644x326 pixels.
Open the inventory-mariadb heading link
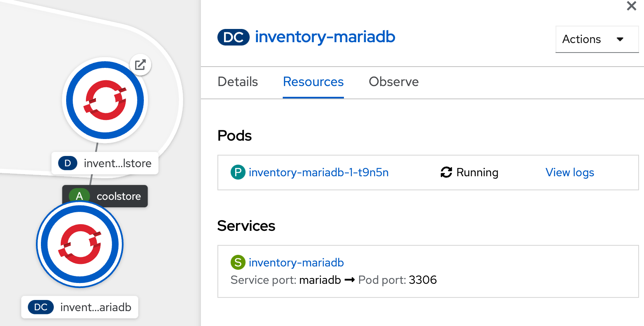325,37
